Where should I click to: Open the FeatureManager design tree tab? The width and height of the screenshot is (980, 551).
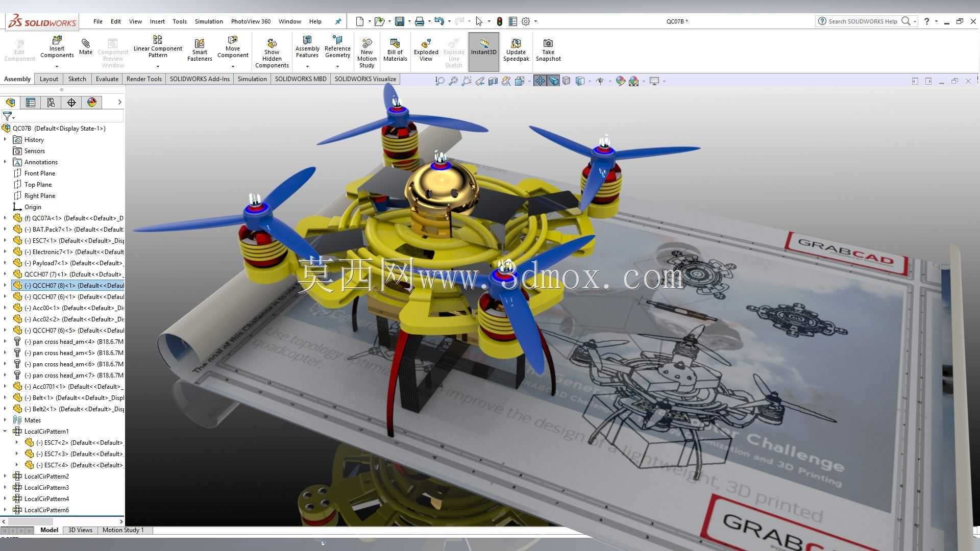click(x=10, y=103)
